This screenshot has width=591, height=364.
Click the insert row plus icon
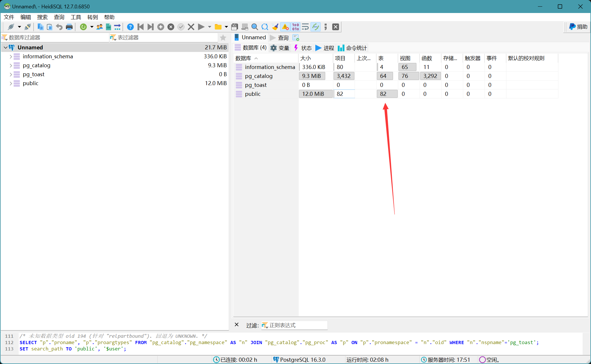pyautogui.click(x=161, y=27)
